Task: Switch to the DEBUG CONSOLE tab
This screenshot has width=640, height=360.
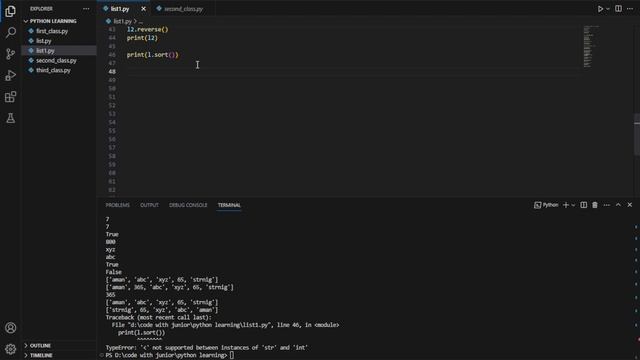Action: [188, 205]
